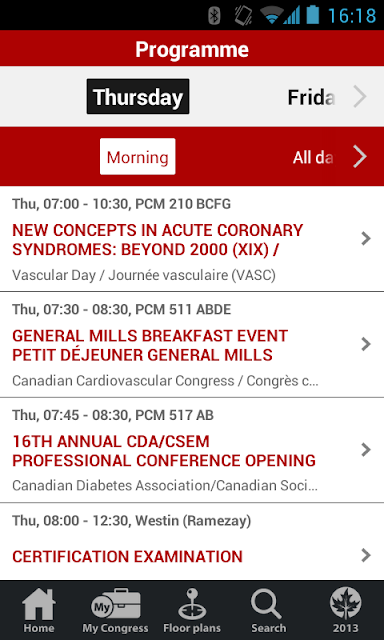Open General Mills Breakfast Event session
This screenshot has width=384, height=640.
click(192, 345)
